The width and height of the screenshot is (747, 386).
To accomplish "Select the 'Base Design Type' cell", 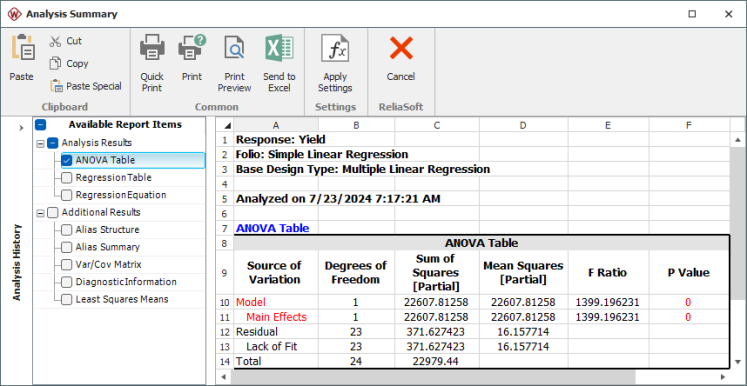I will pyautogui.click(x=276, y=169).
